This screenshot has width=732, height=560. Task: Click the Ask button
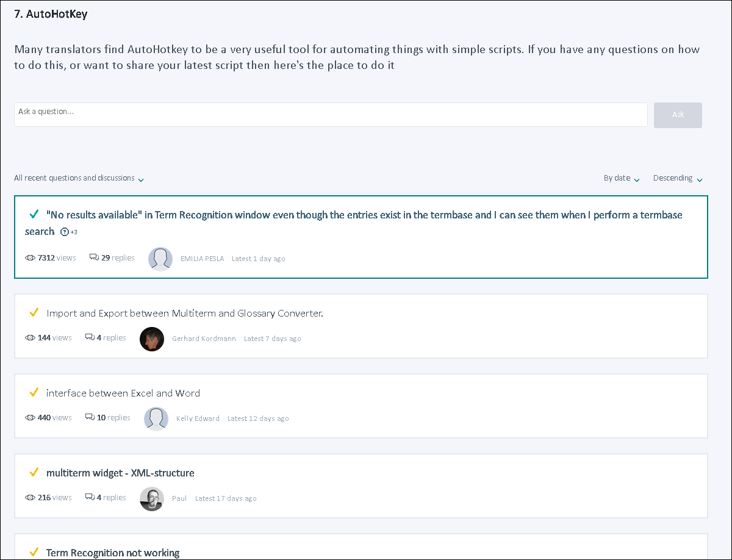678,115
